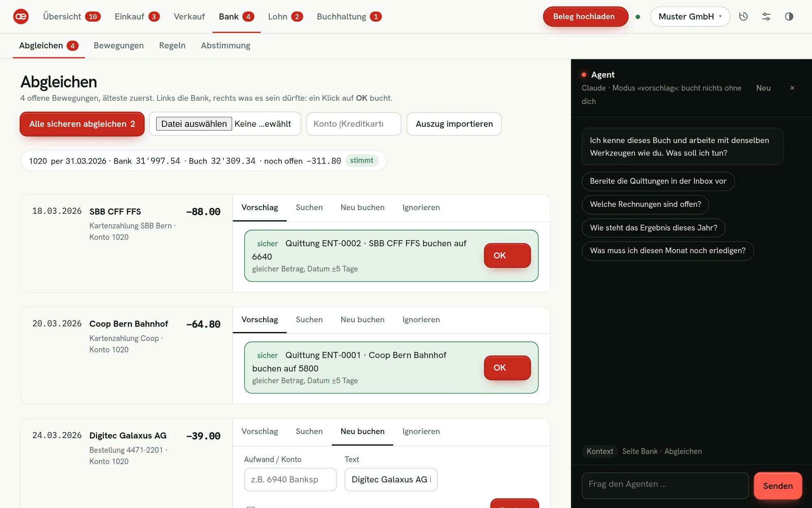Select Suchen tab in SBB CFF FFS row
This screenshot has width=812, height=508.
[x=309, y=208]
